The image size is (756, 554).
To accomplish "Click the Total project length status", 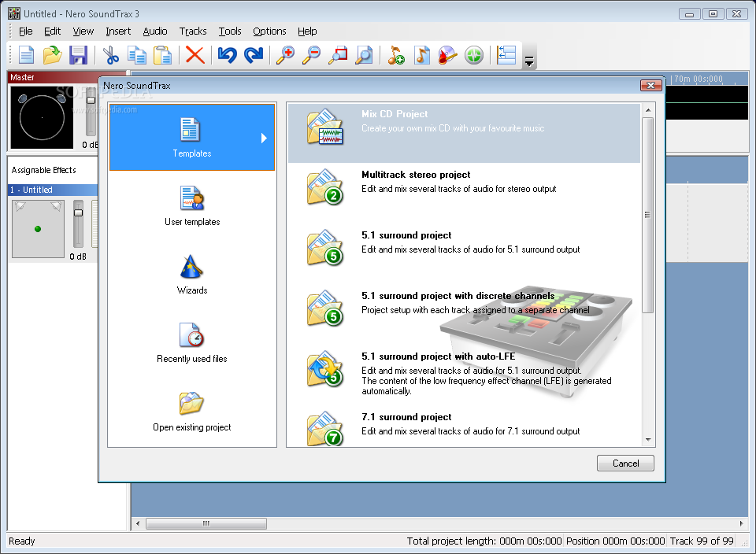I will click(484, 541).
